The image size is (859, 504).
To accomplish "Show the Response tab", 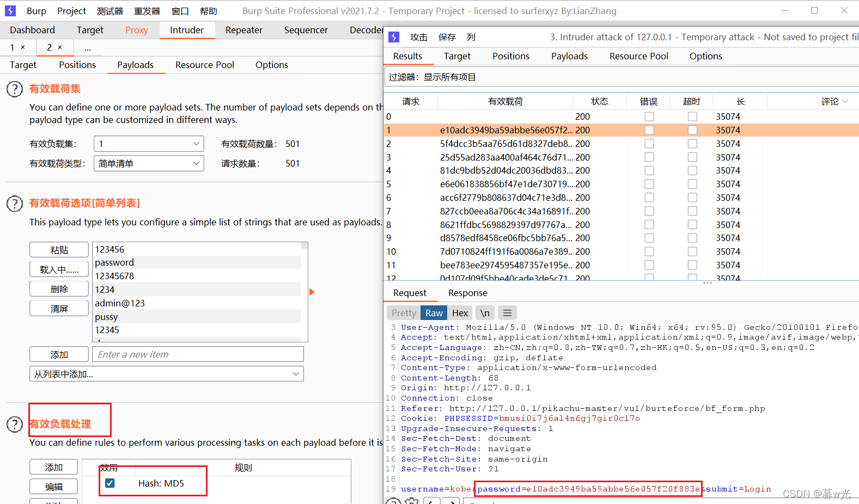I will [468, 293].
